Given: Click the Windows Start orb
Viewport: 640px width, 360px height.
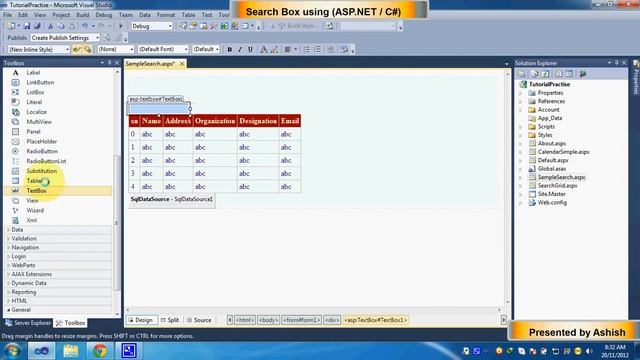Looking at the screenshot, I should coord(12,351).
